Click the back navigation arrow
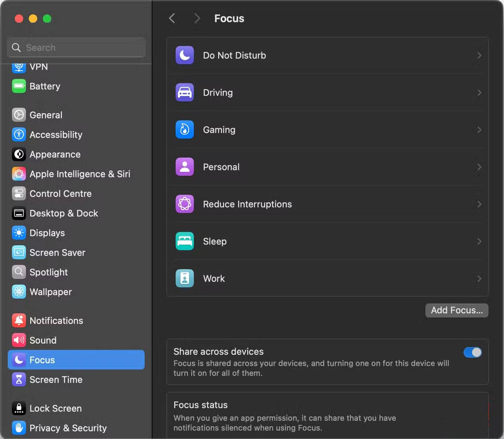The height and width of the screenshot is (439, 504). 172,18
